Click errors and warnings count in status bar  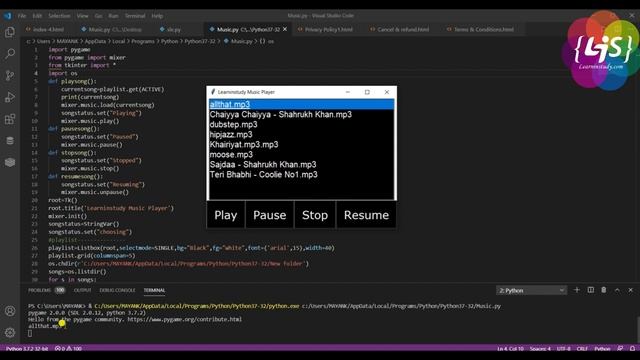click(68, 349)
